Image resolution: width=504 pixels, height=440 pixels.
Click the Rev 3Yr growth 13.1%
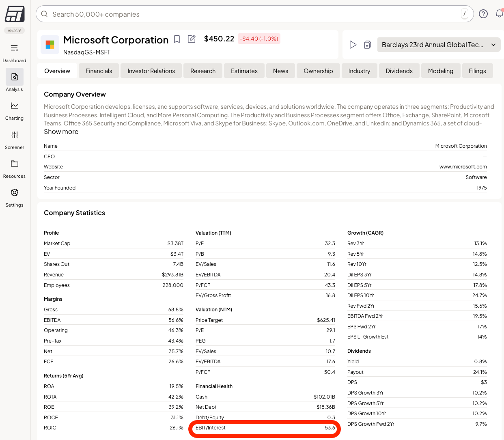click(481, 244)
